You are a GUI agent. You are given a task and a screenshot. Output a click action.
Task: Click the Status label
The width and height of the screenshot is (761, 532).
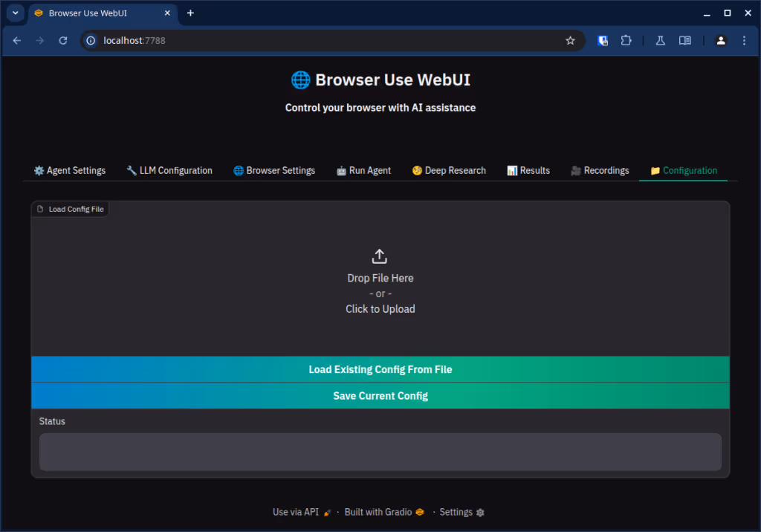pyautogui.click(x=52, y=421)
